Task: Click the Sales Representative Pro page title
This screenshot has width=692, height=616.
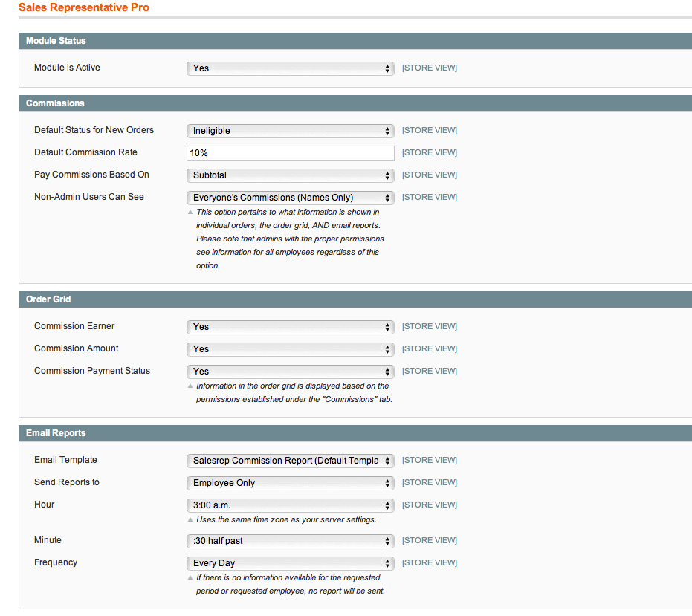Action: pyautogui.click(x=83, y=8)
